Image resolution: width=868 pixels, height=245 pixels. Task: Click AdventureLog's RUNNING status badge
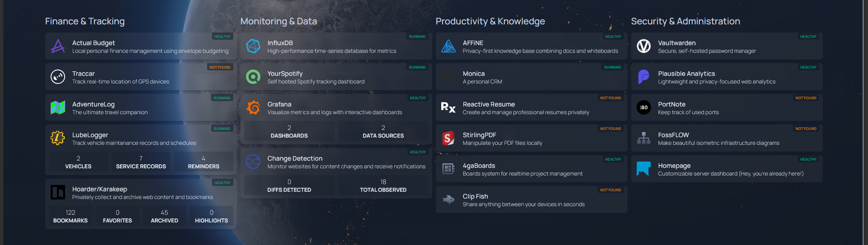click(222, 98)
